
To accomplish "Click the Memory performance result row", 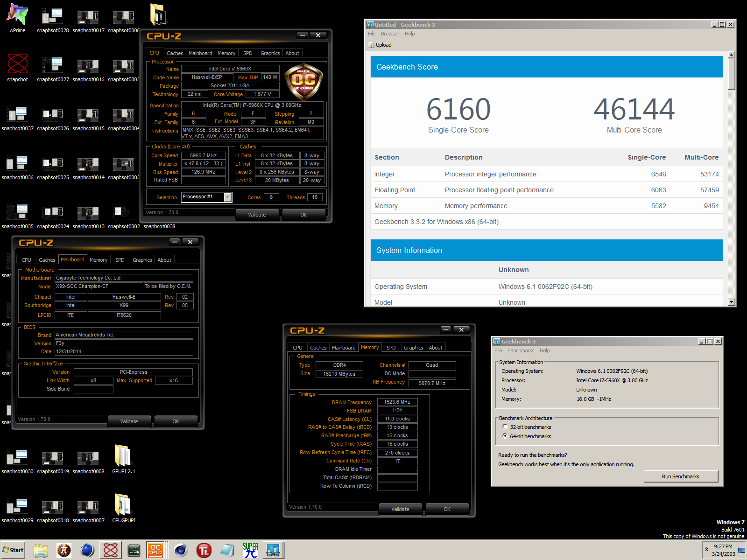I will pyautogui.click(x=547, y=206).
